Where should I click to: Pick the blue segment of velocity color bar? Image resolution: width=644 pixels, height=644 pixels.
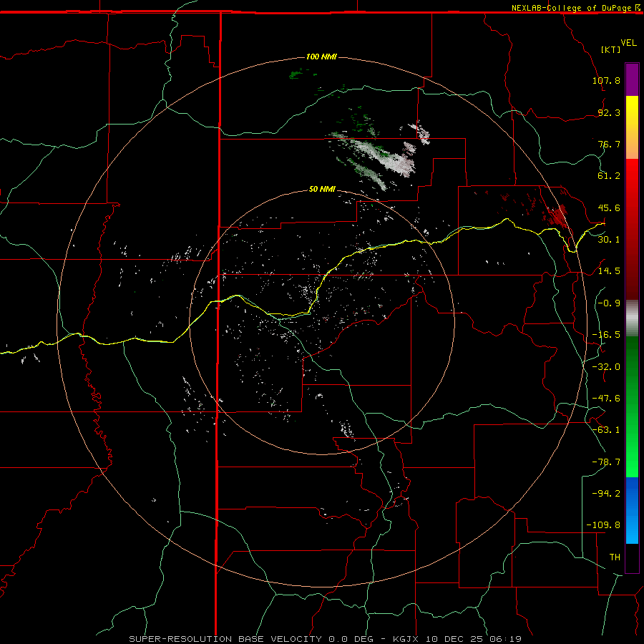(632, 510)
